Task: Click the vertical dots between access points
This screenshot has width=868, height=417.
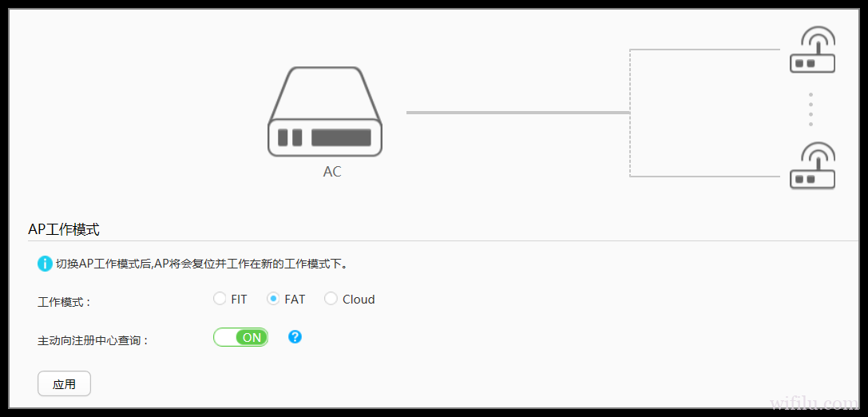Action: (x=811, y=109)
